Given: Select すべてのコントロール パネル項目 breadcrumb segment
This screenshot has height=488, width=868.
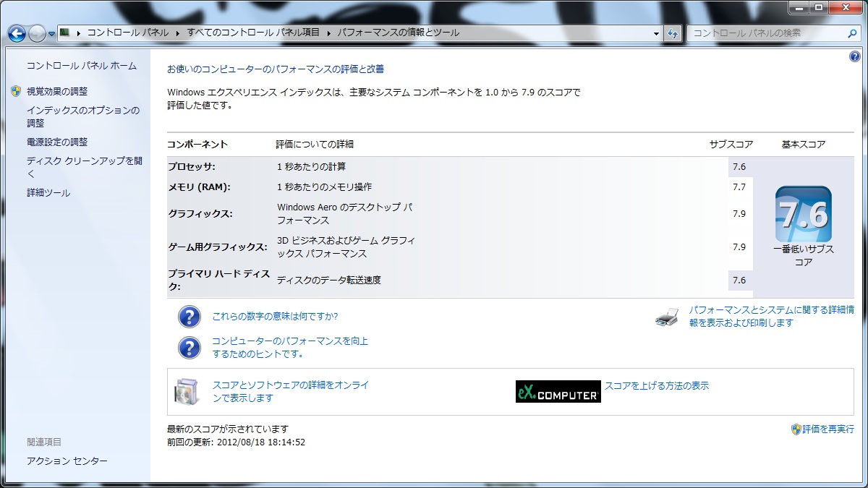Looking at the screenshot, I should (253, 33).
